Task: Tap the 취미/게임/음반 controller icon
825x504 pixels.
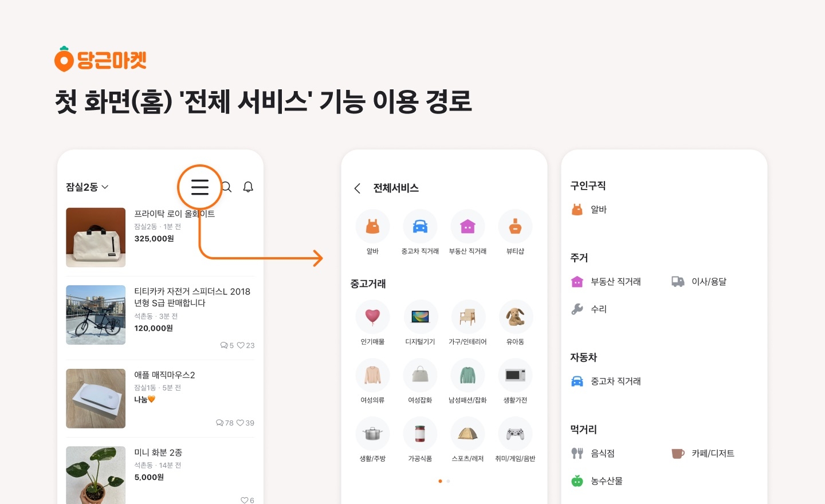Action: point(515,434)
